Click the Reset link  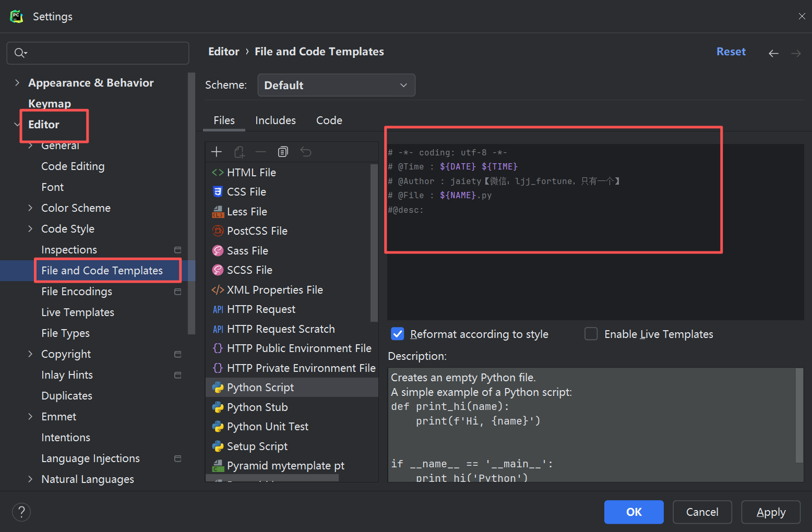pyautogui.click(x=731, y=52)
